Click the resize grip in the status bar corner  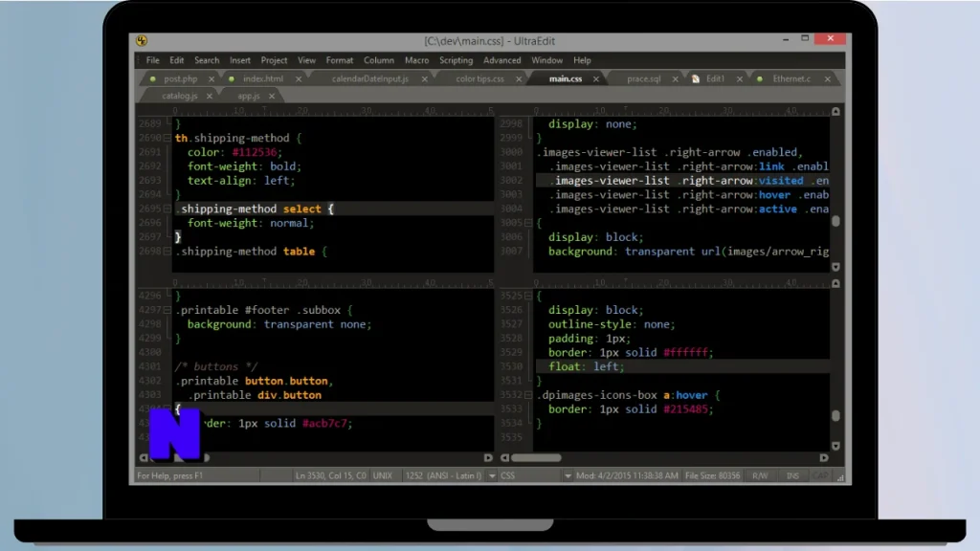pyautogui.click(x=840, y=478)
